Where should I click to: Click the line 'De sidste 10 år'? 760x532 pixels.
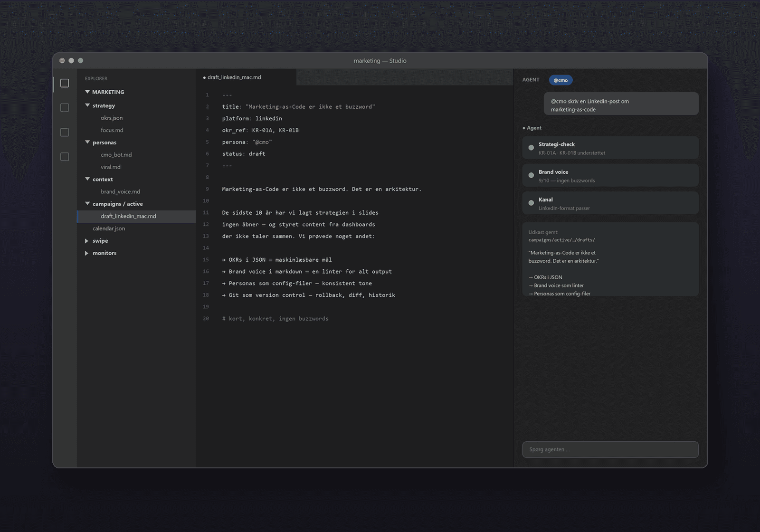click(x=300, y=213)
